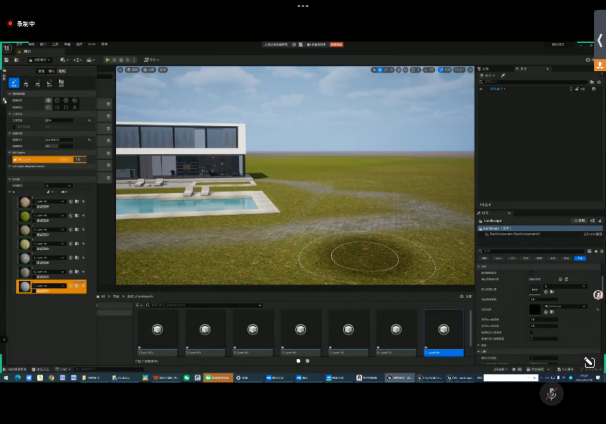Switch to the Sculpt (雕刻) landscape tab
Screen dimensions: 606x424
(x=52, y=72)
